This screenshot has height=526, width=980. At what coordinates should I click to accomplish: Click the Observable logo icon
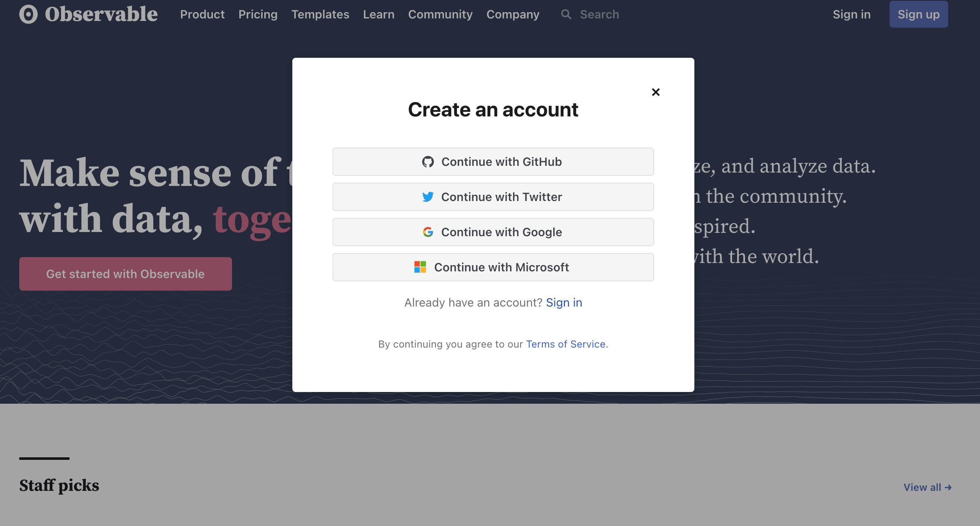click(28, 14)
